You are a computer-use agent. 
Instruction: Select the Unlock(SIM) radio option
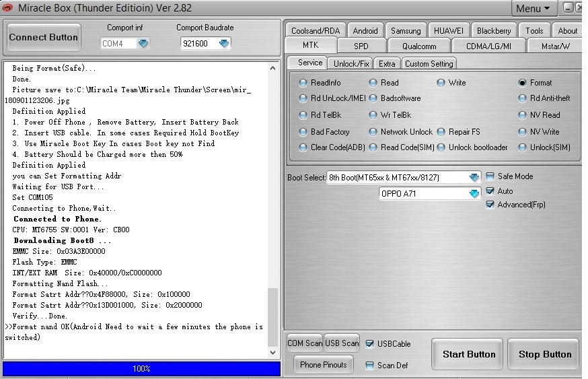point(522,147)
